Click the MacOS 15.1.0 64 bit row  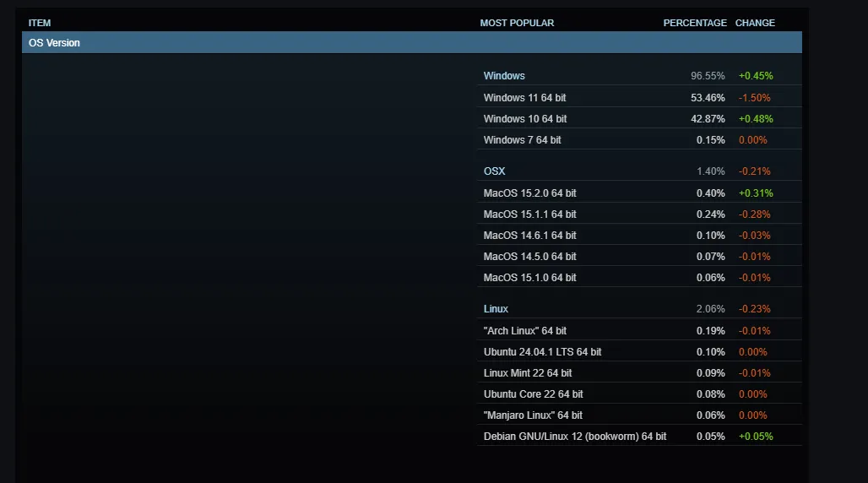[529, 278]
